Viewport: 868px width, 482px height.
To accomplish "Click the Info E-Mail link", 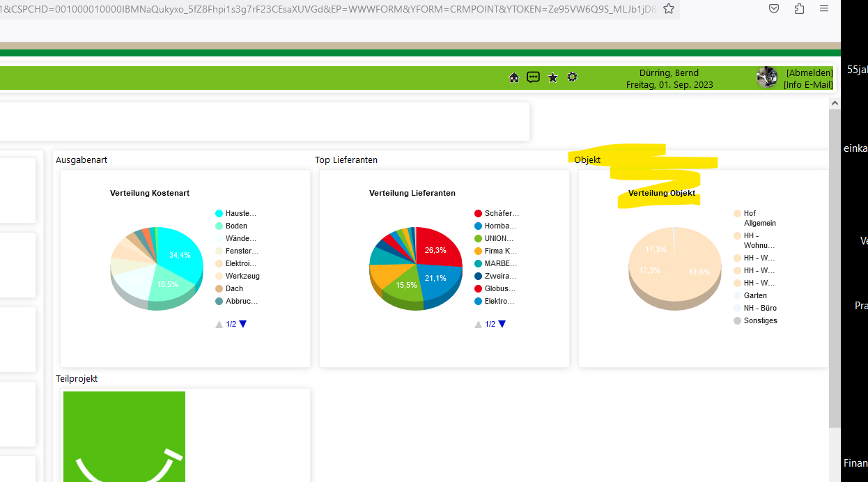I will coord(807,85).
